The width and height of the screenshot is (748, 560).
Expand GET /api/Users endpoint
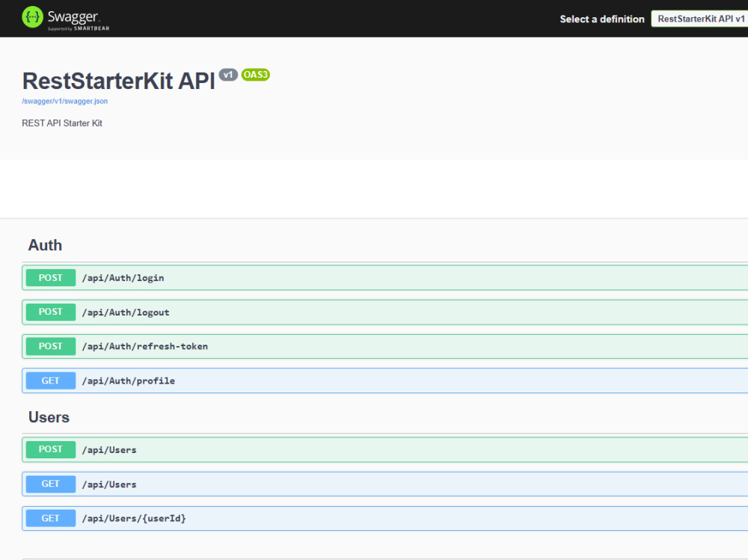pos(385,484)
